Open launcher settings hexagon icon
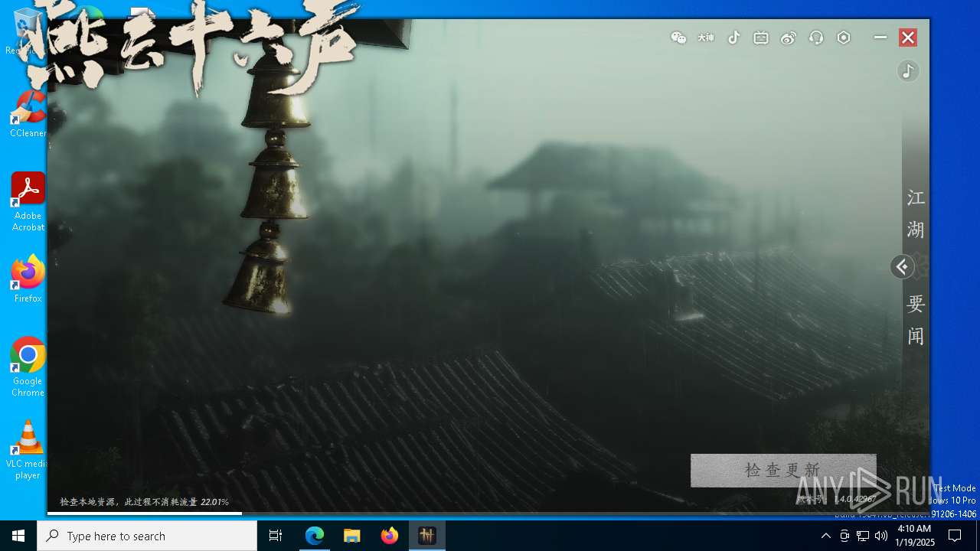This screenshot has height=551, width=980. pos(844,37)
